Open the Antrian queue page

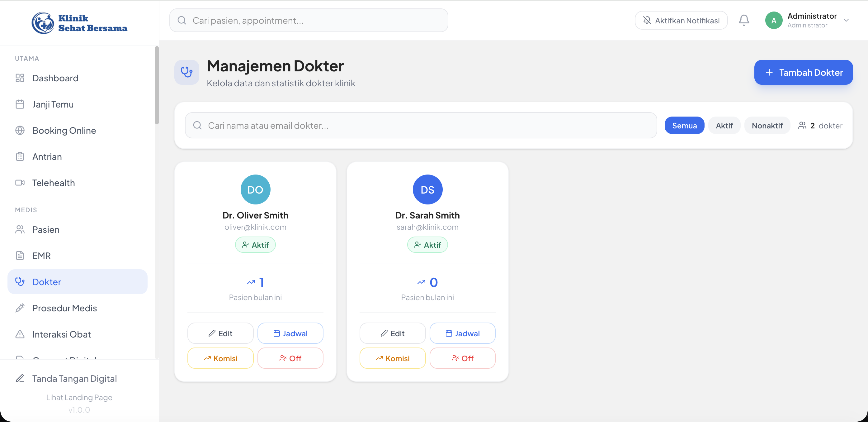[x=47, y=156]
